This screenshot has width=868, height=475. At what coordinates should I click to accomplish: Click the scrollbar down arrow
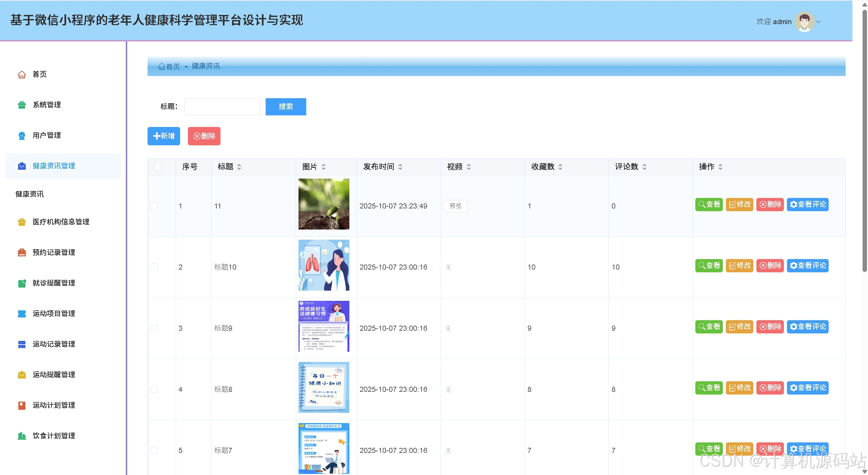coord(865,471)
